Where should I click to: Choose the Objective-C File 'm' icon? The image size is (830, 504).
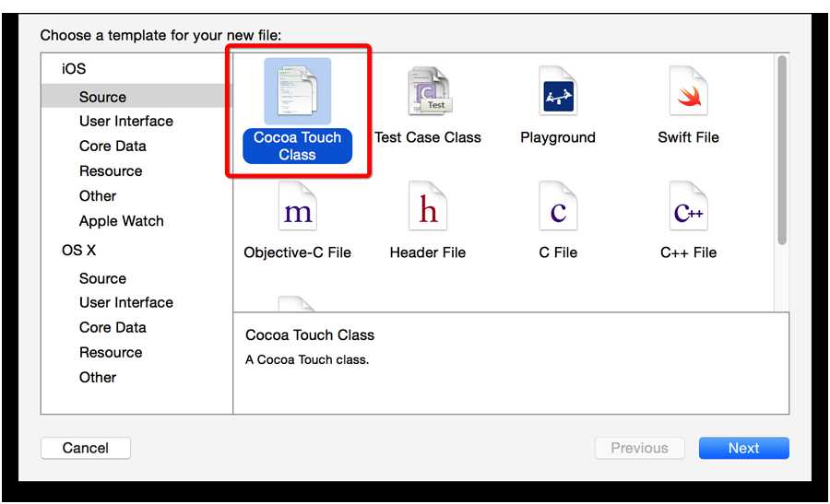click(298, 206)
